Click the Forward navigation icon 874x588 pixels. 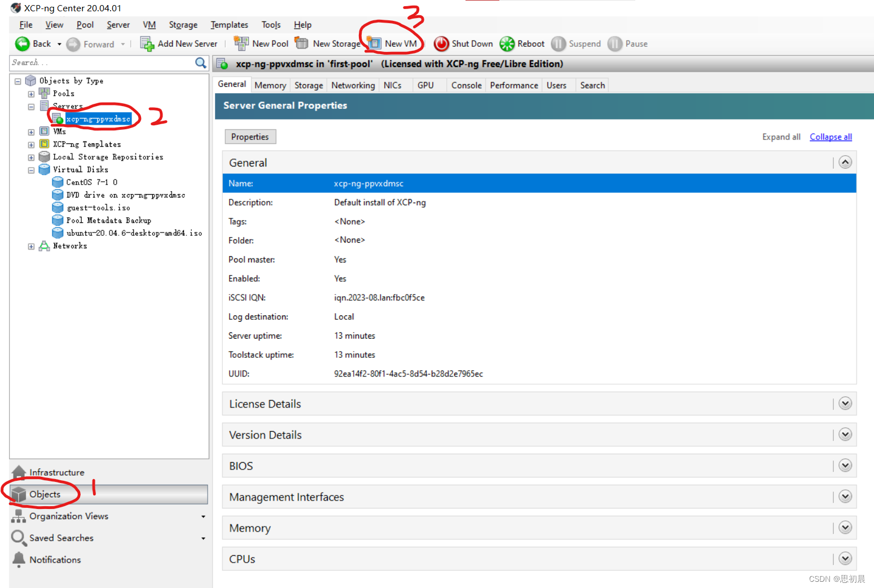pos(73,44)
